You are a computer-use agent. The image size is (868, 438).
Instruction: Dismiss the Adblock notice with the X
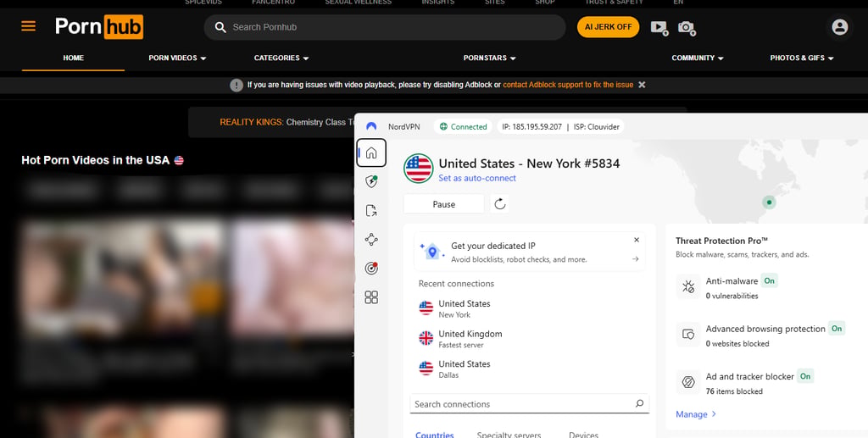click(x=642, y=85)
